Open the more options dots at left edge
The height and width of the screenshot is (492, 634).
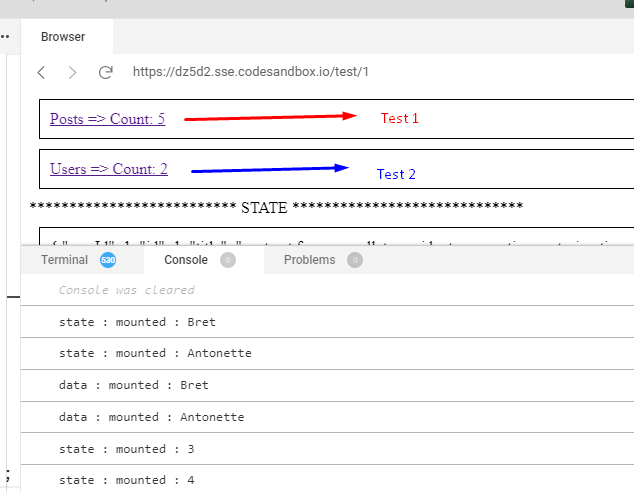pyautogui.click(x=5, y=37)
